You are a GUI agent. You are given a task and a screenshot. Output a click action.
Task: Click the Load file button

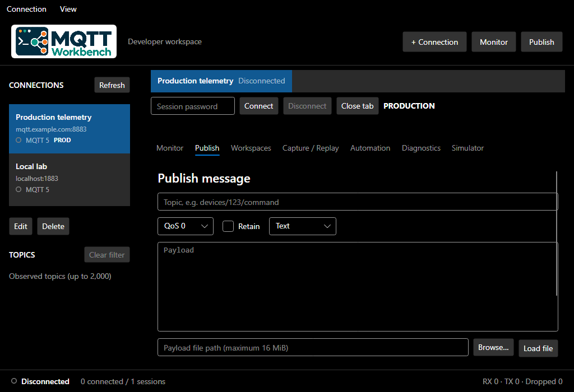point(538,348)
